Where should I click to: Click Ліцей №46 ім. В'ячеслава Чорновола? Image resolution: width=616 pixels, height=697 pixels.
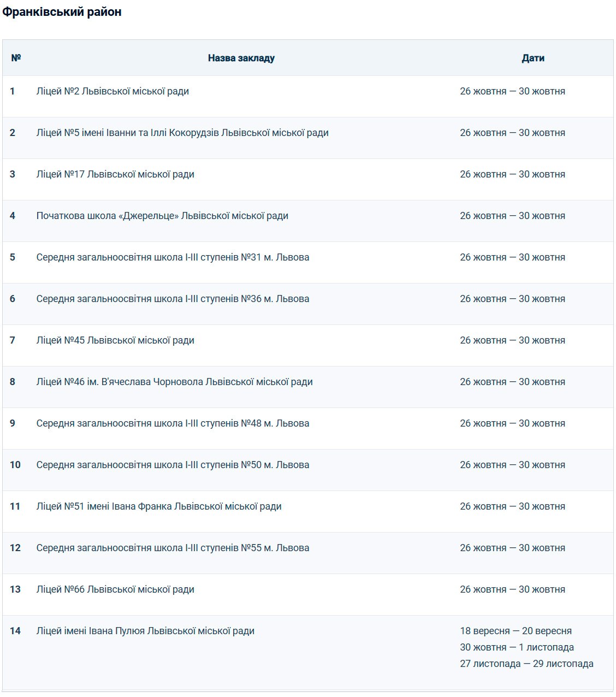tap(174, 382)
